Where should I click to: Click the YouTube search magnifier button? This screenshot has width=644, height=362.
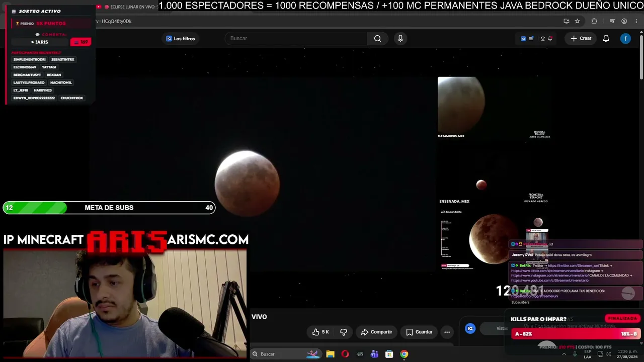point(377,38)
